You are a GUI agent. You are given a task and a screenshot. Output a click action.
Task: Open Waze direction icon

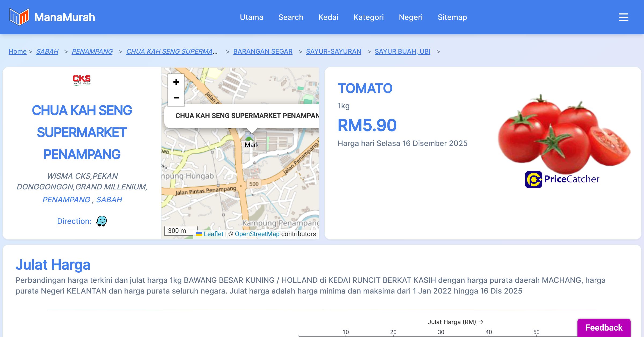tap(101, 221)
